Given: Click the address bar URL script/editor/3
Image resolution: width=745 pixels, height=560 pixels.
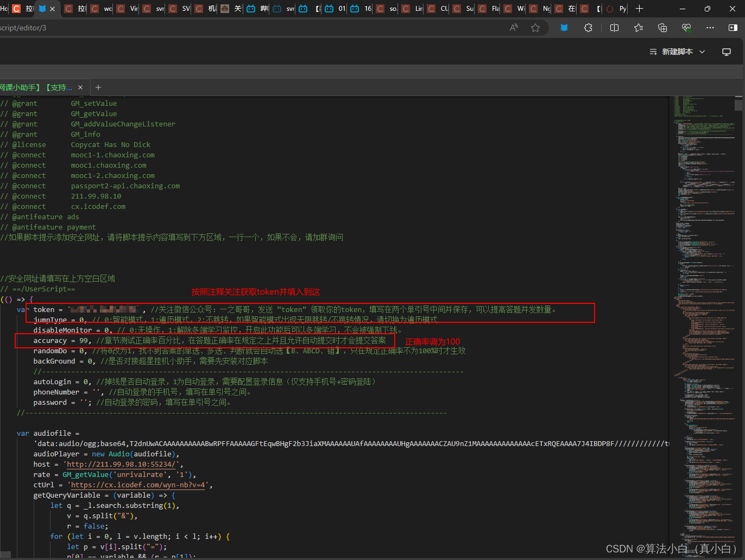Looking at the screenshot, I should click(x=23, y=28).
